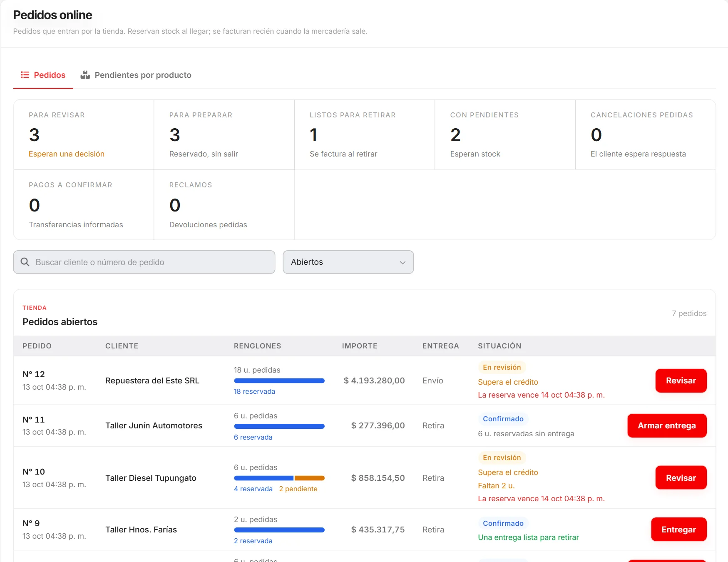
Task: Click the Confirmado badge of order N° 11
Action: pos(503,419)
